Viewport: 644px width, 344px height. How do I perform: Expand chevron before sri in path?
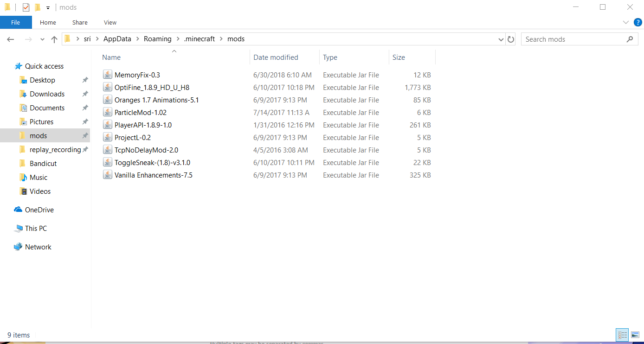point(77,39)
